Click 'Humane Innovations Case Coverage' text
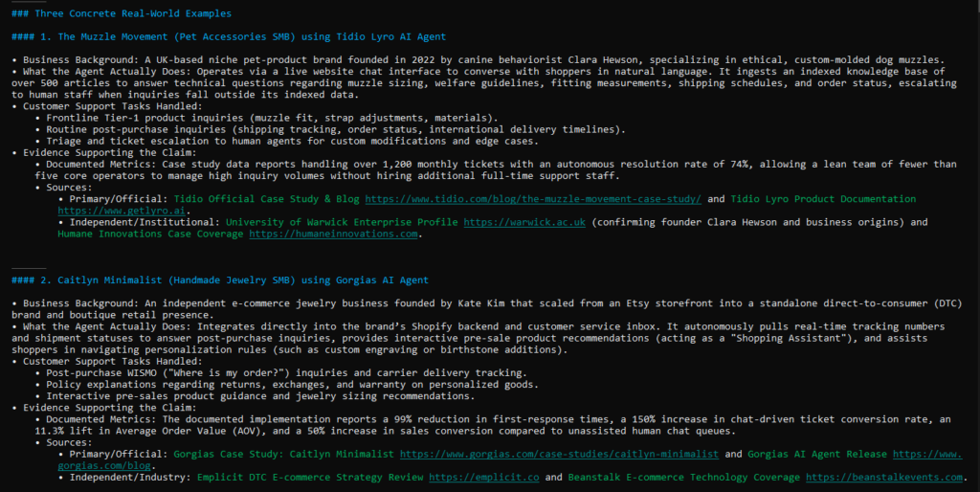 pyautogui.click(x=150, y=234)
